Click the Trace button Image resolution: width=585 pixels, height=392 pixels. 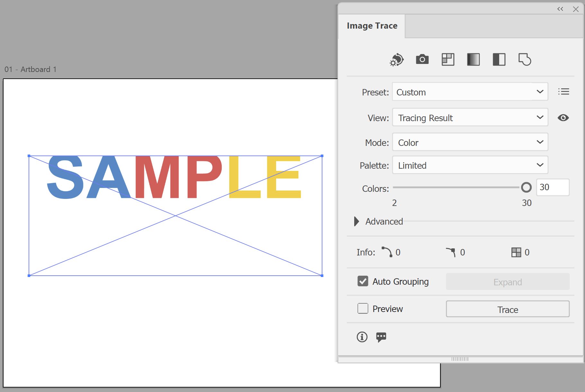(x=508, y=309)
